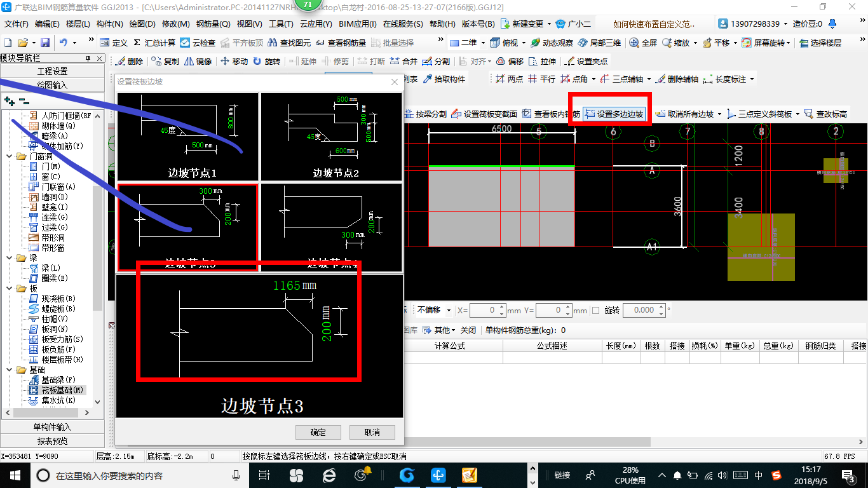This screenshot has width=868, height=488.
Task: Start 云检查 cloud check
Action: [x=198, y=43]
